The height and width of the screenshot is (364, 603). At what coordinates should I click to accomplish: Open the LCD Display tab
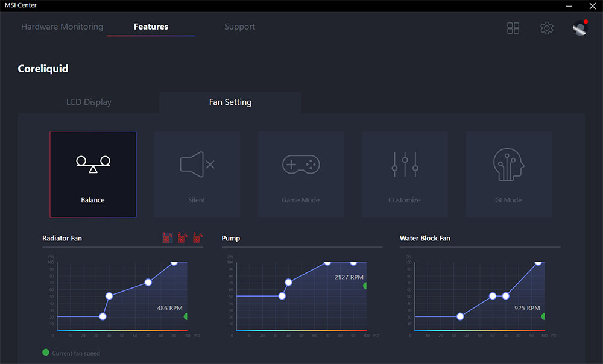pyautogui.click(x=89, y=102)
